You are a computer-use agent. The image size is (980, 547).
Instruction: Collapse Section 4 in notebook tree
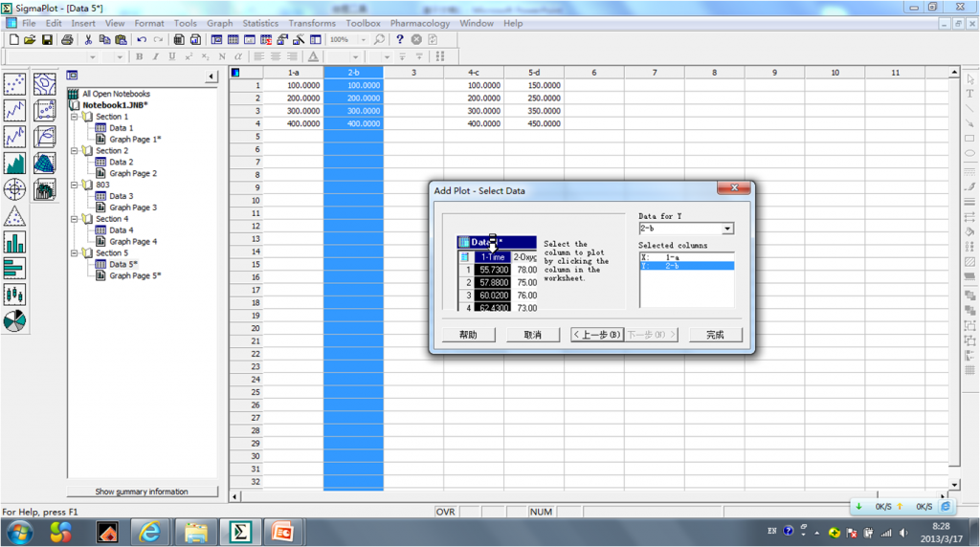(x=75, y=219)
